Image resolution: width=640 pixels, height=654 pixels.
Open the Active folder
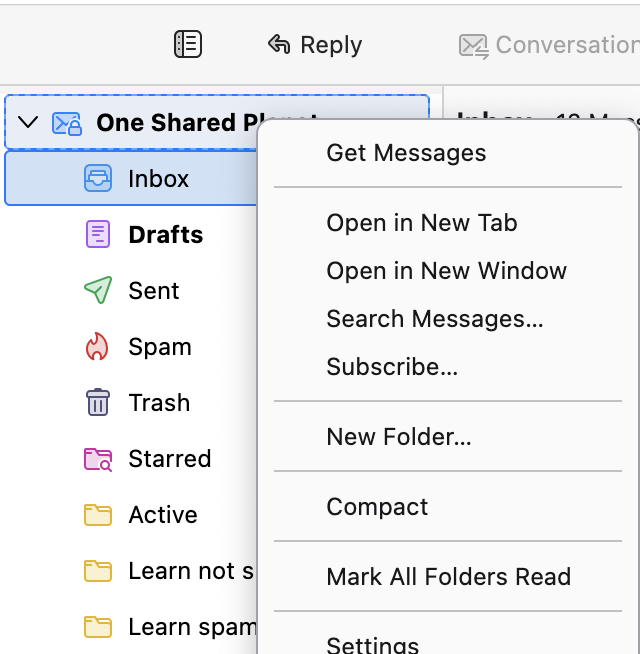[162, 515]
